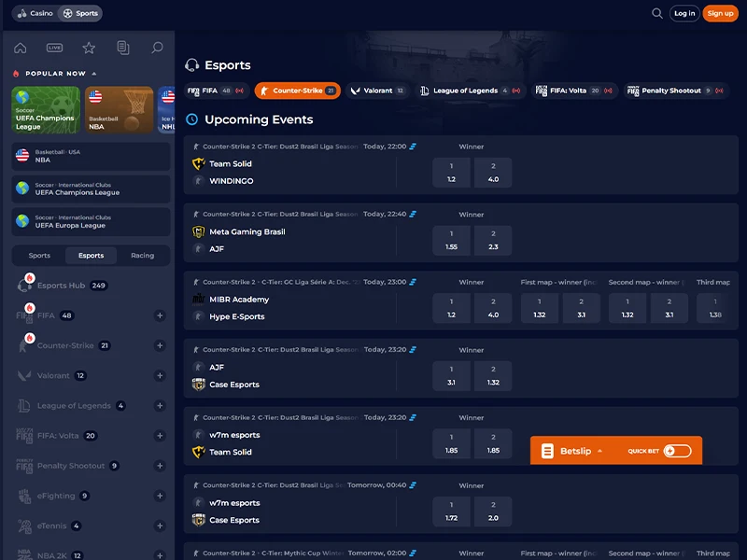Open the sidebar search magnifier icon
The width and height of the screenshot is (747, 560).
pyautogui.click(x=157, y=48)
